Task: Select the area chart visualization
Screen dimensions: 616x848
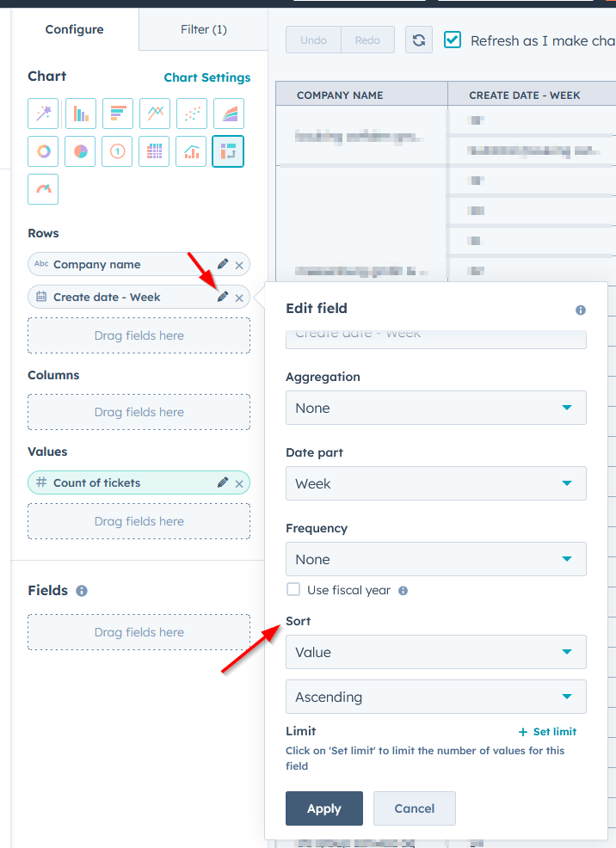Action: [228, 113]
